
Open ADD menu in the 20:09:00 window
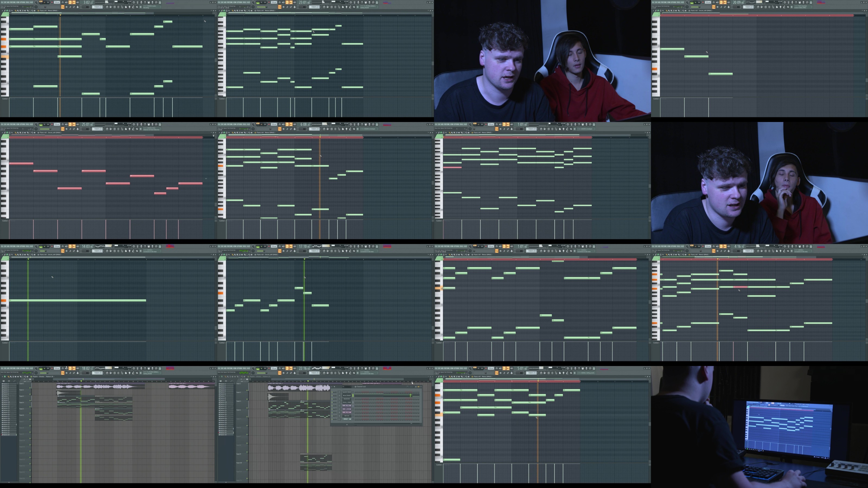click(x=659, y=2)
